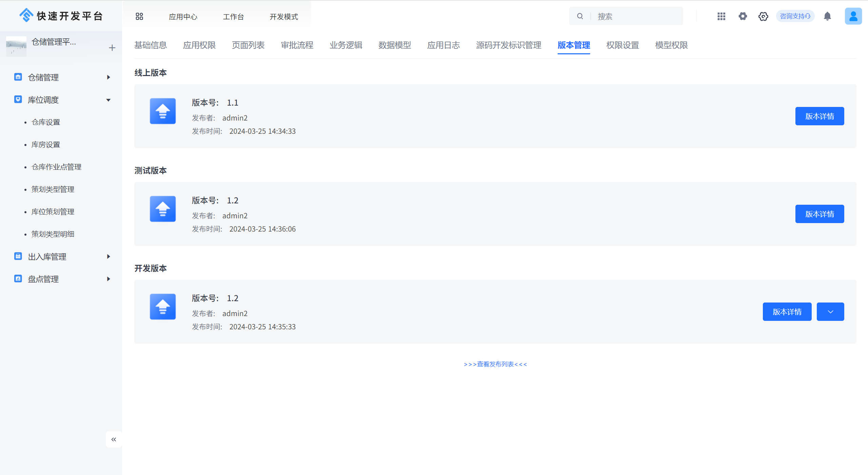Open notifications bell icon
This screenshot has height=475, width=868.
(x=827, y=16)
